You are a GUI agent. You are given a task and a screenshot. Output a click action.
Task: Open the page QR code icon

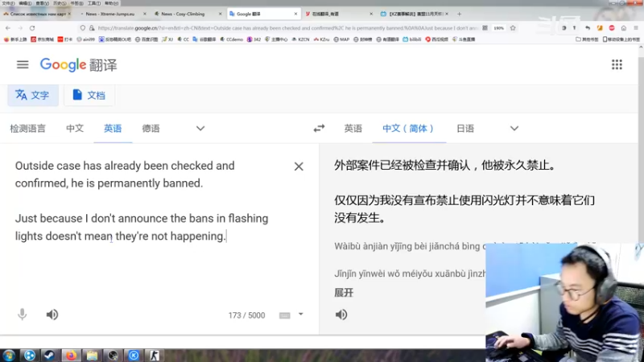pyautogui.click(x=485, y=28)
